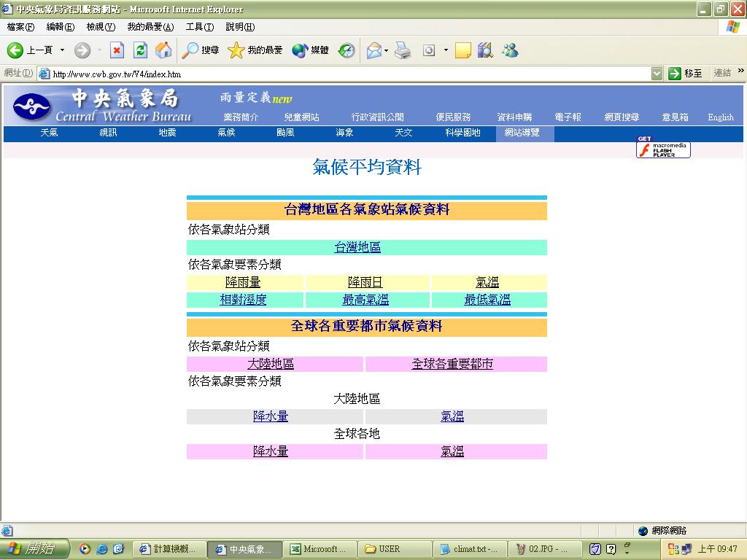Image resolution: width=747 pixels, height=560 pixels.
Task: Open the History clock icon
Action: (x=347, y=50)
